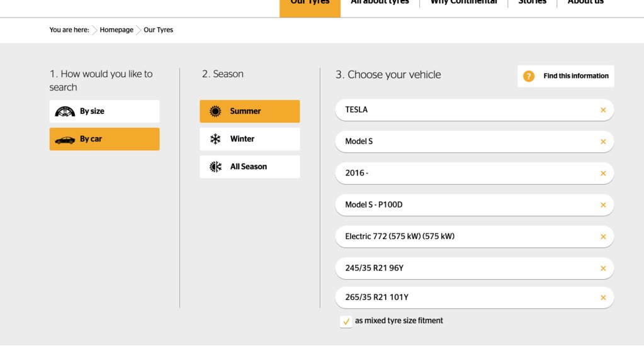Screen dimensions: 644x349
Task: Clear Model S - P100D with X icon
Action: 603,204
